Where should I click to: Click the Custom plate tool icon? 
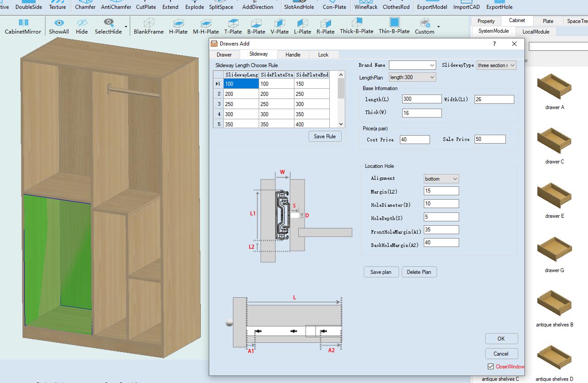click(x=425, y=23)
